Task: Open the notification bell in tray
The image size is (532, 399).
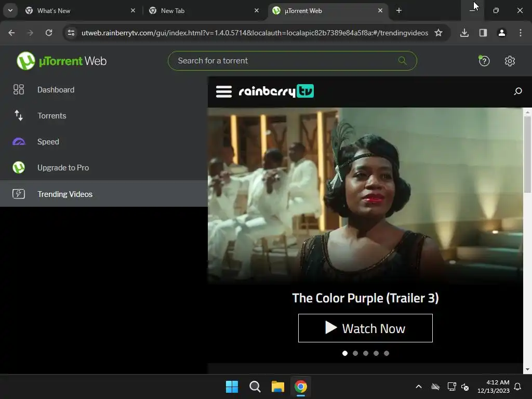Action: 518,387
